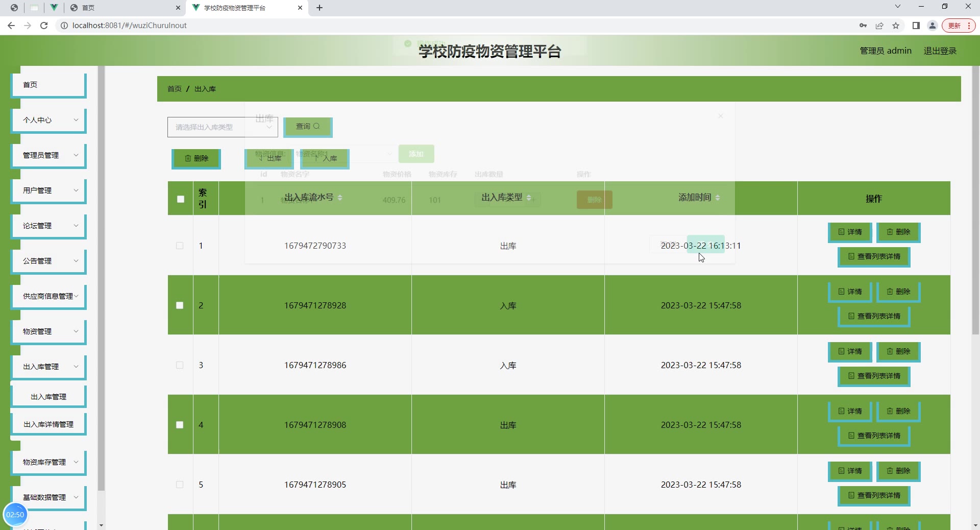
Task: Reload the page with the refresh icon
Action: click(x=44, y=26)
